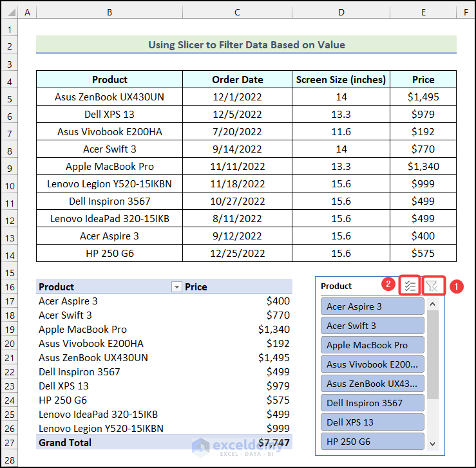The image size is (476, 468).
Task: Click the slicer Clear Filter icon
Action: pyautogui.click(x=432, y=286)
